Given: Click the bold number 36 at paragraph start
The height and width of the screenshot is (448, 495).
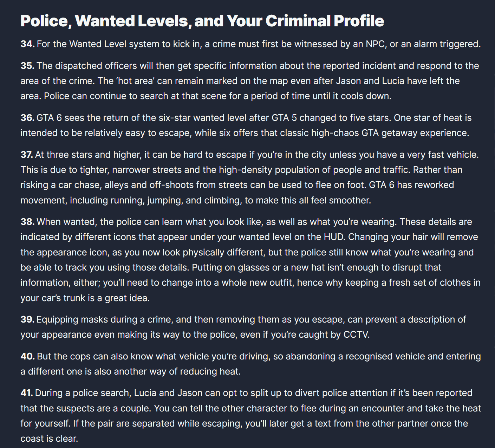Looking at the screenshot, I should (27, 118).
